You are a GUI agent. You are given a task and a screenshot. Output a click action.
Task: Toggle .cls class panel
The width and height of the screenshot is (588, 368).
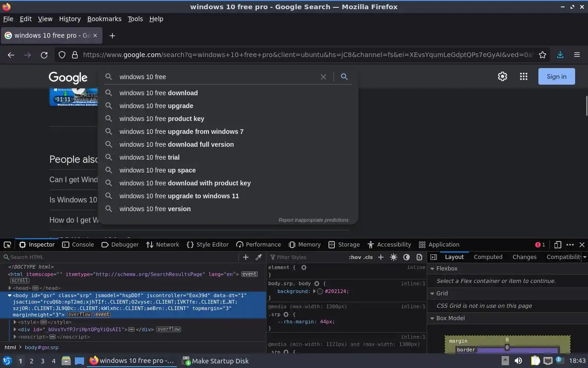[x=368, y=257]
